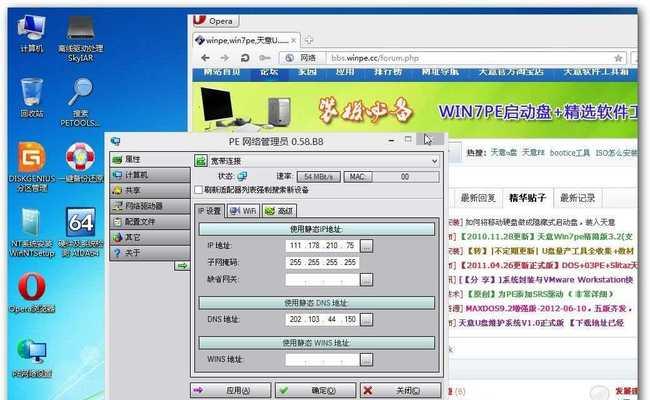Go forward in Opera browser

224,58
